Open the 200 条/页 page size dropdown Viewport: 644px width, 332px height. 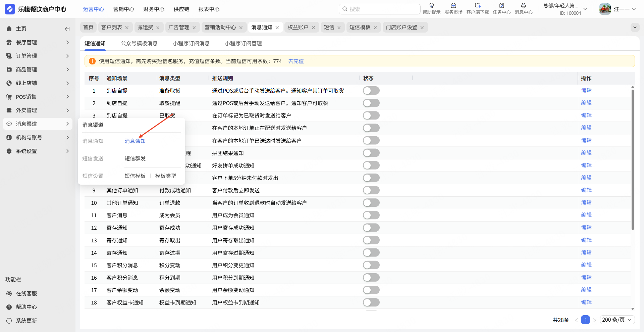(617, 320)
